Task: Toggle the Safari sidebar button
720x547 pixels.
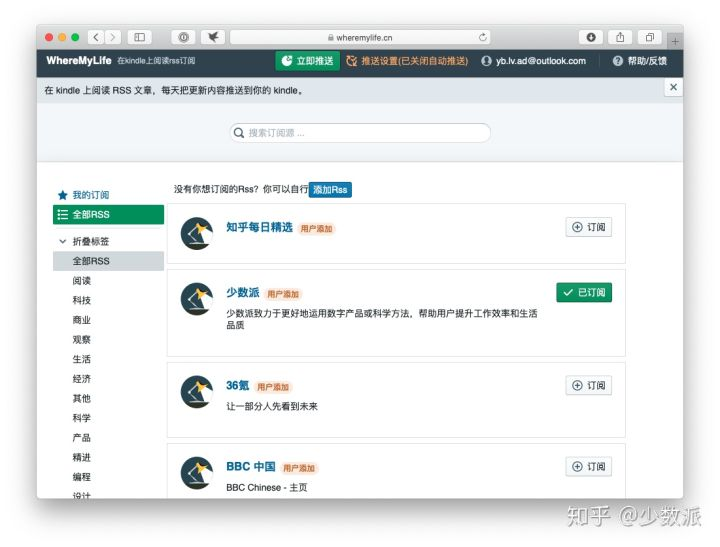Action: (x=140, y=37)
